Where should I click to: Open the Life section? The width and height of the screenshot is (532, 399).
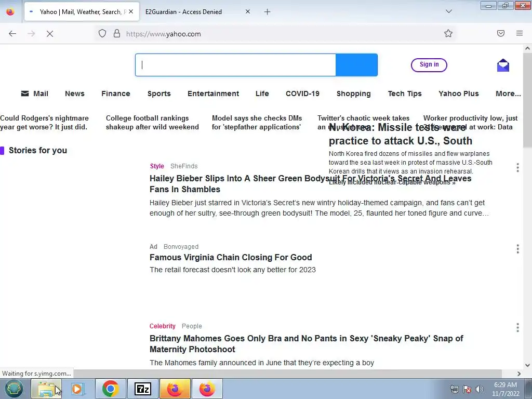point(262,94)
